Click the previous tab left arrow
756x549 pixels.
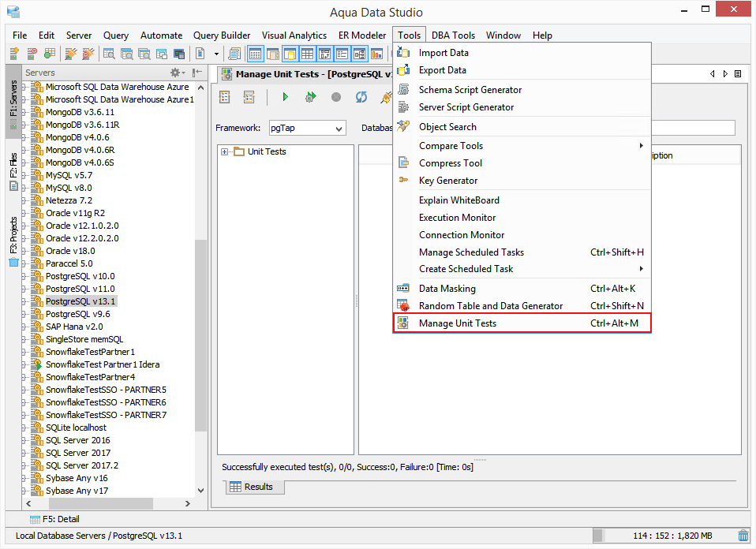712,73
